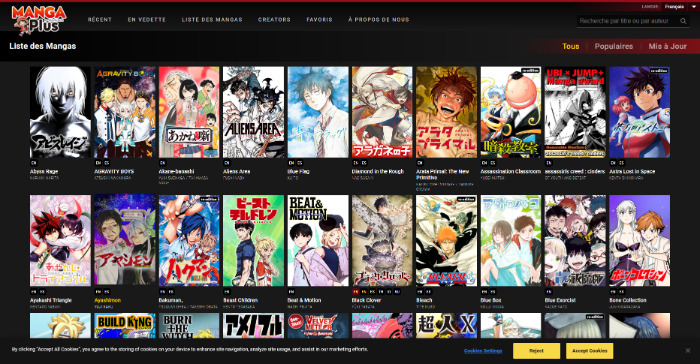The height and width of the screenshot is (364, 700).
Task: Open the Récent menu item
Action: pos(100,20)
